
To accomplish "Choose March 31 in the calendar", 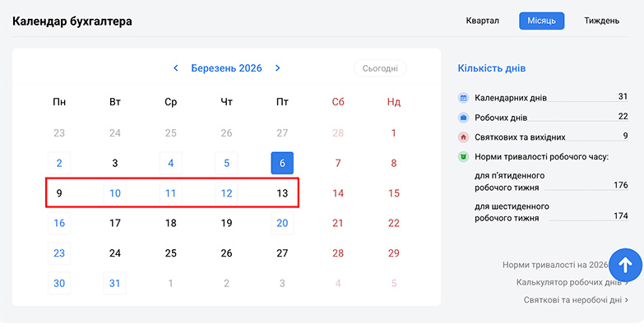I will coord(115,283).
